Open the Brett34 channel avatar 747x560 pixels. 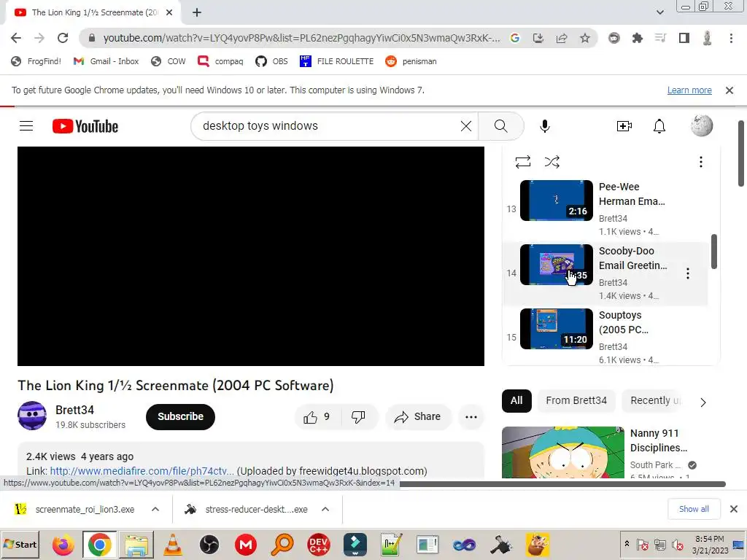32,416
